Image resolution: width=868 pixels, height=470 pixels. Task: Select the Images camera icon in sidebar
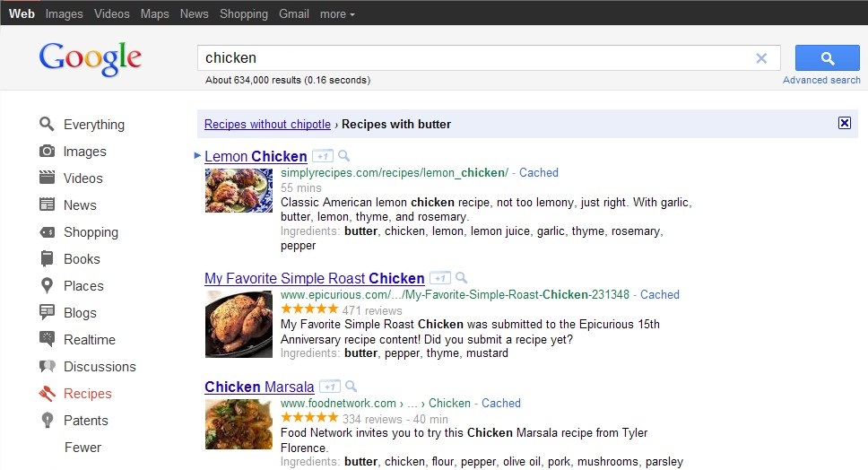coord(48,152)
